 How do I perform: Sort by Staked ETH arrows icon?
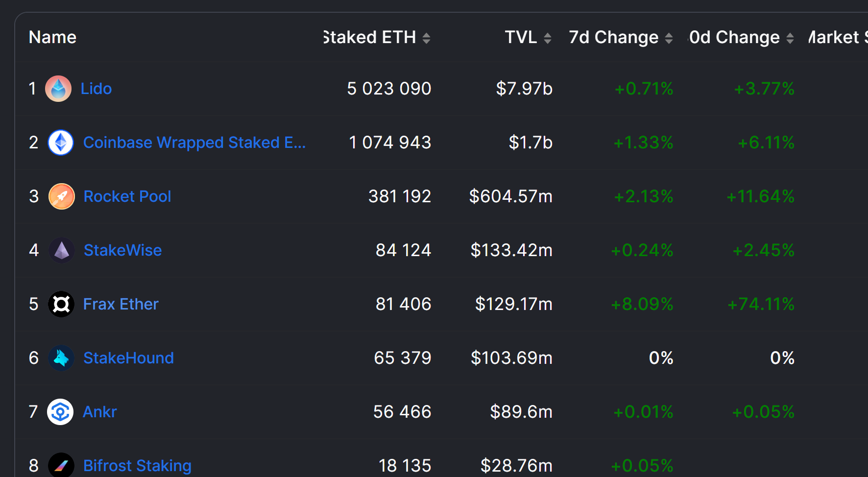click(426, 38)
